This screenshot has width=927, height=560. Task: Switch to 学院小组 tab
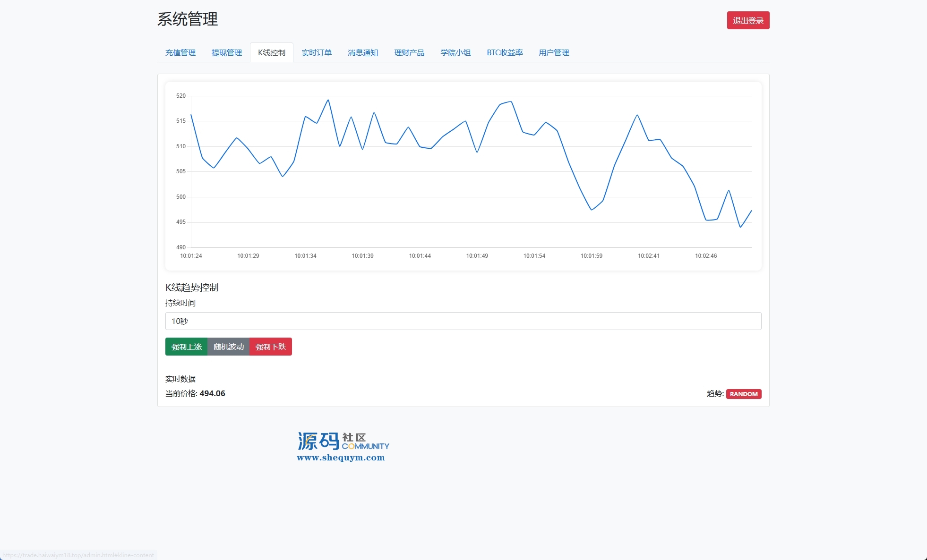[x=455, y=52]
